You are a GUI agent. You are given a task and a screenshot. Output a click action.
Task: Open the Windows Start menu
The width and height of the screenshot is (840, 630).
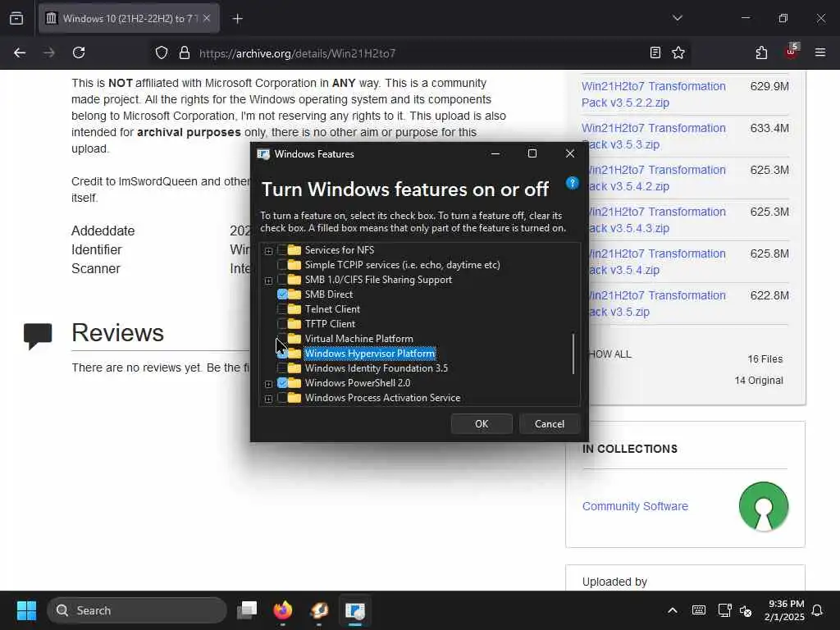coord(26,610)
